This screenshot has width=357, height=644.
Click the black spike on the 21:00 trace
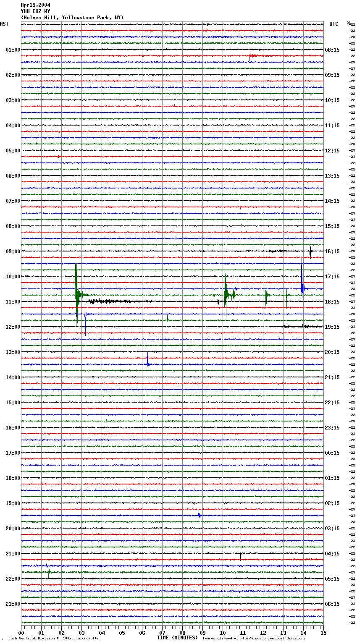click(241, 554)
